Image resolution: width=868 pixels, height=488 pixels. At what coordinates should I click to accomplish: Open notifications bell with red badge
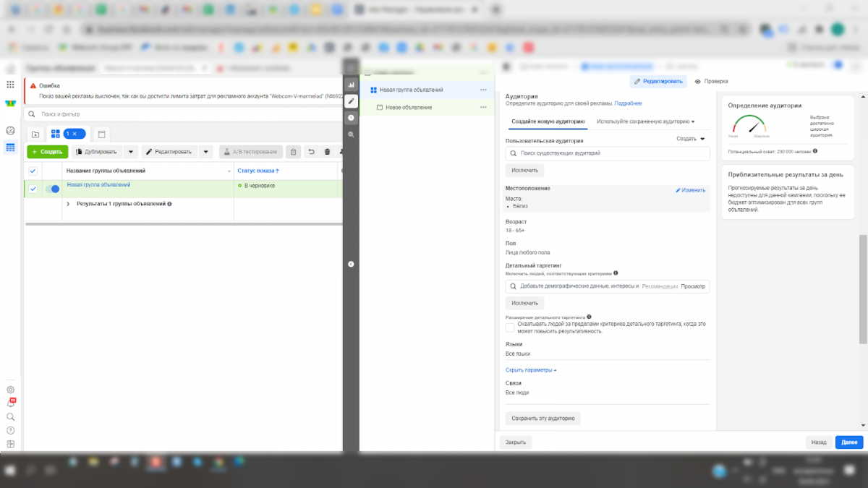click(11, 403)
